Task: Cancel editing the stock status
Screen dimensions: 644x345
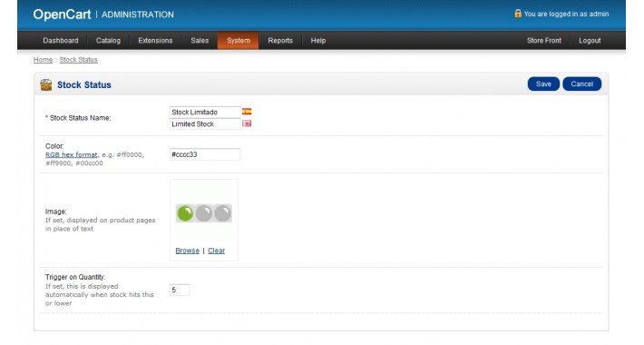Action: tap(581, 84)
